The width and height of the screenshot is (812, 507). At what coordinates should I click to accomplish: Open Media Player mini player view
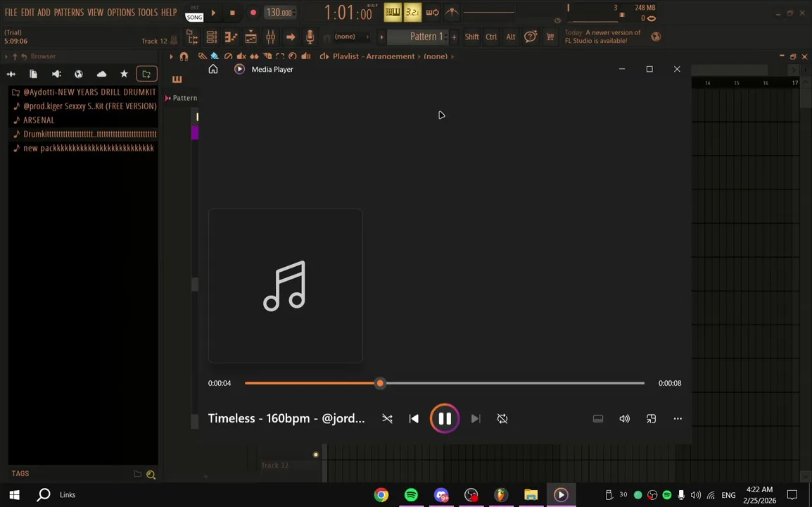651,418
